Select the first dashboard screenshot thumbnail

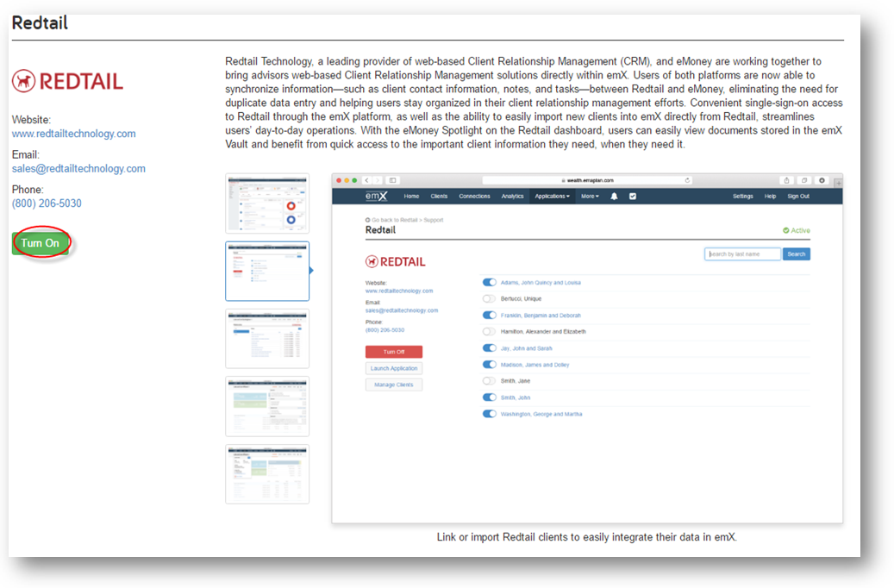pos(267,203)
